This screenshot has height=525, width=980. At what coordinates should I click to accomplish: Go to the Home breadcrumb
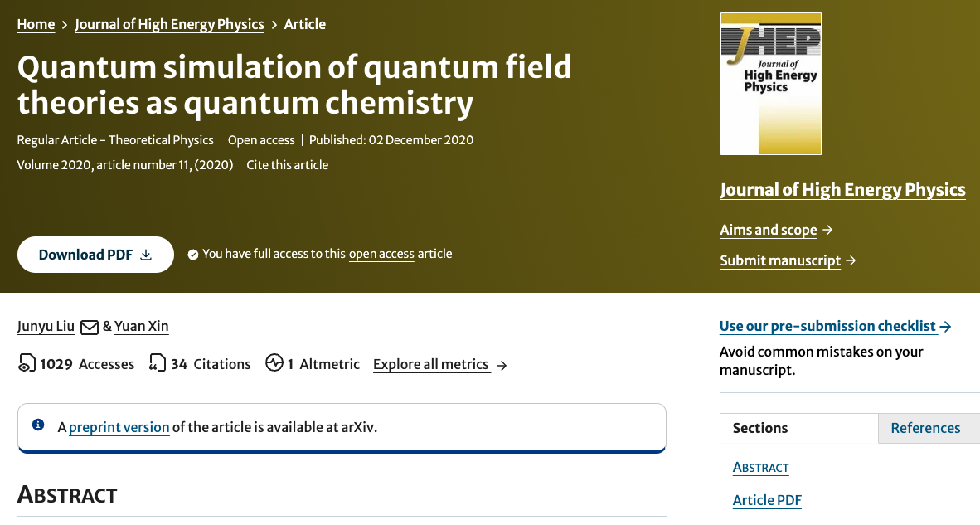tap(36, 24)
